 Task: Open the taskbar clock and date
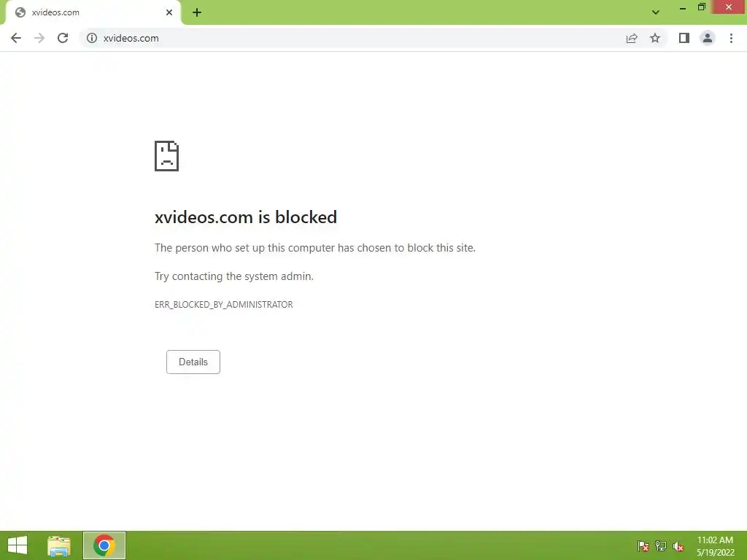[x=715, y=545]
